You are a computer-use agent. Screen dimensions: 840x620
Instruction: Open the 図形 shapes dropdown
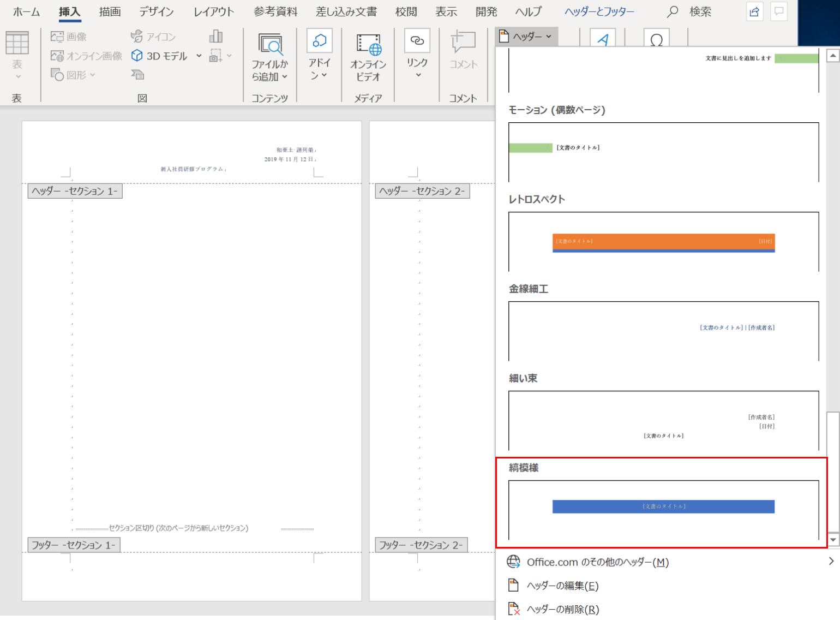point(73,75)
